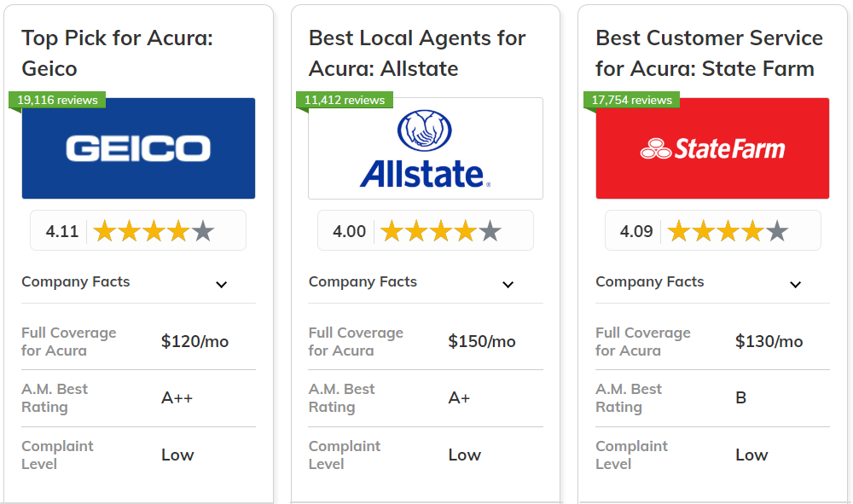Click the fifth gray star in State Farm rating
The height and width of the screenshot is (504, 853).
(x=777, y=231)
